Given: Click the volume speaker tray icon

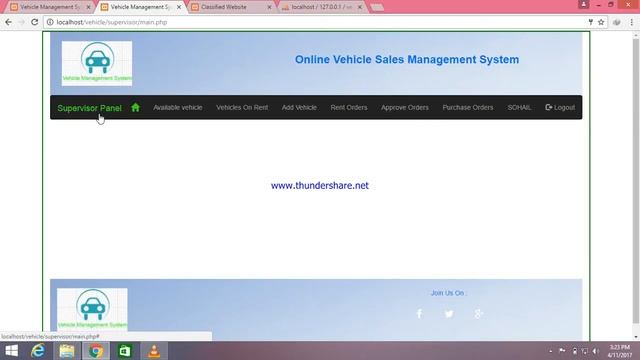Looking at the screenshot, I should (x=596, y=351).
